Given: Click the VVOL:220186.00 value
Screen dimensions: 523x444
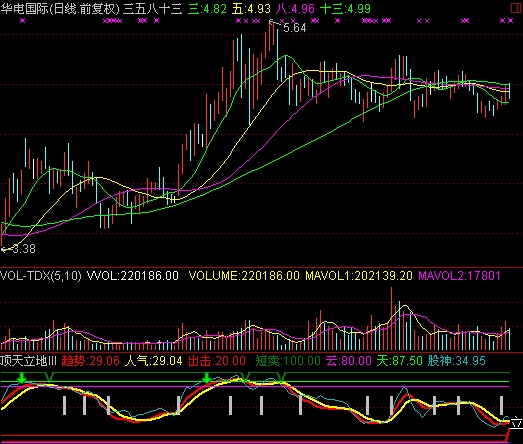Looking at the screenshot, I should click(x=132, y=276).
